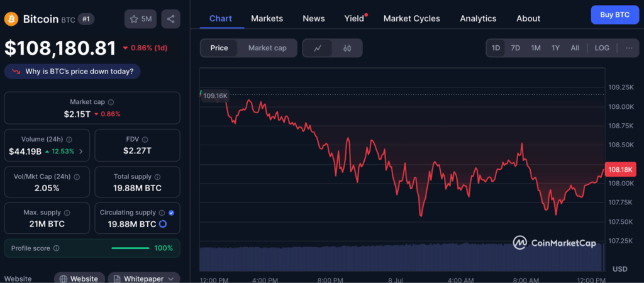
Task: Select the line chart icon
Action: point(318,48)
